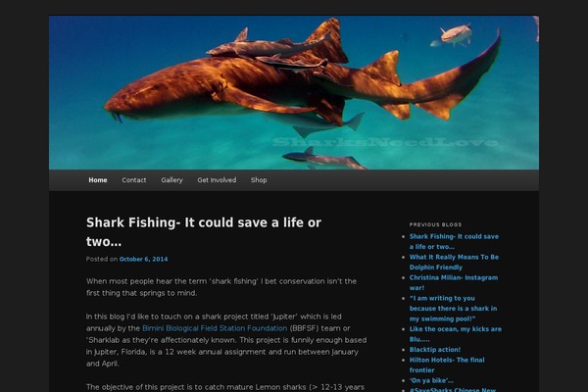Open the Blacktip action! post
This screenshot has width=588, height=392.
point(435,350)
